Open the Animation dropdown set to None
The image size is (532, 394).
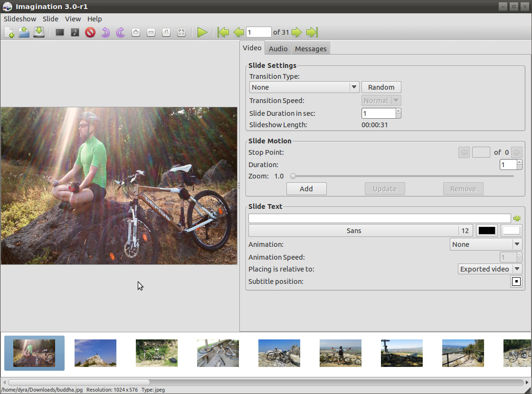click(486, 244)
